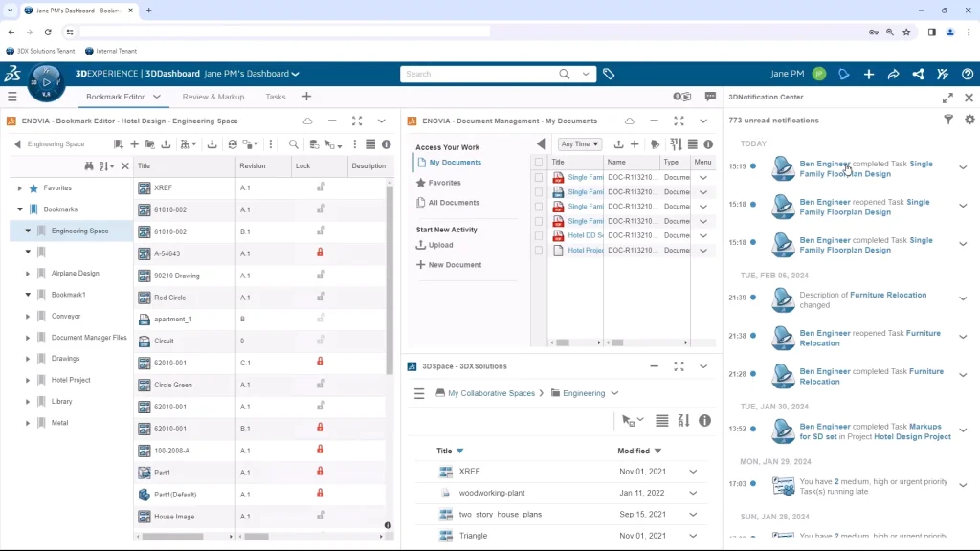
Task: Open the Help question mark icon
Action: coord(968,74)
